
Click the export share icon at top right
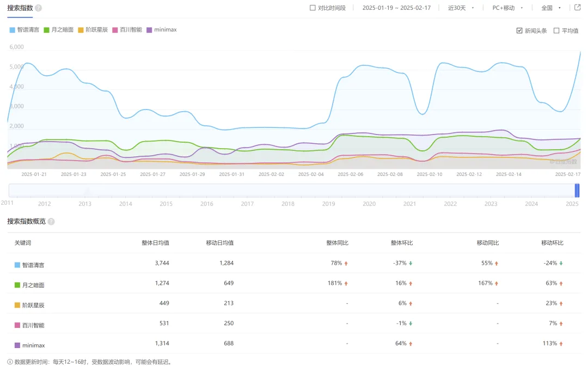coord(577,8)
